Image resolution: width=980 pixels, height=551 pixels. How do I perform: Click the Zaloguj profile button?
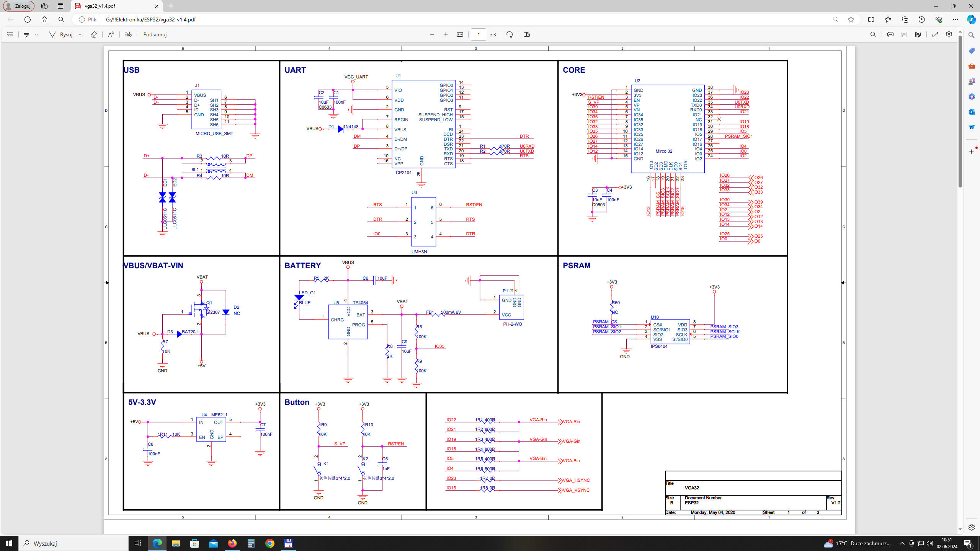(19, 6)
